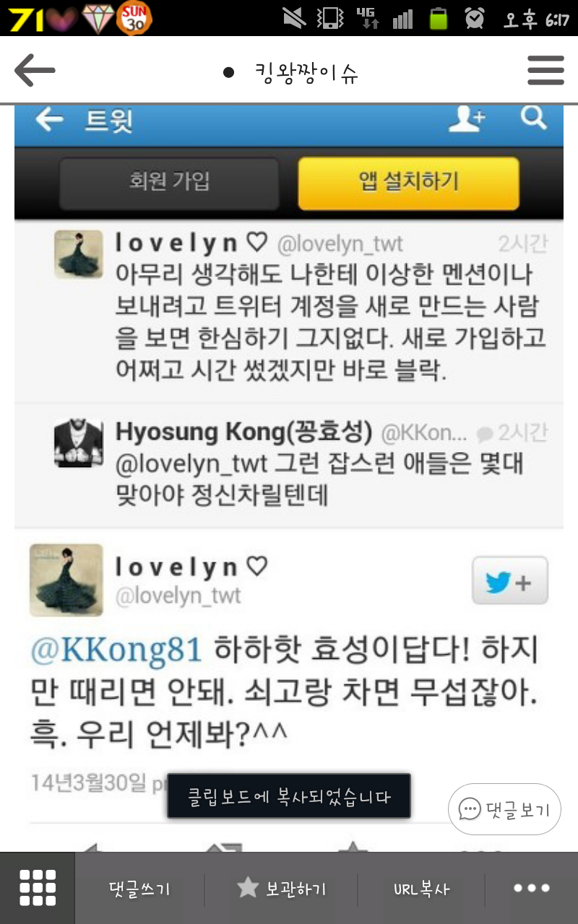
Task: Tap the add user icon in the Twitter bar
Action: click(x=467, y=119)
